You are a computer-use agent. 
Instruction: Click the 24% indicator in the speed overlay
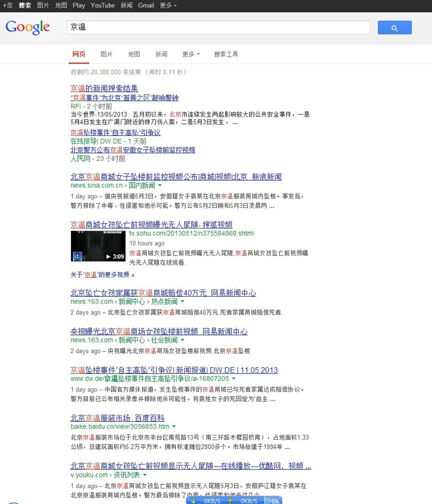[x=273, y=501]
